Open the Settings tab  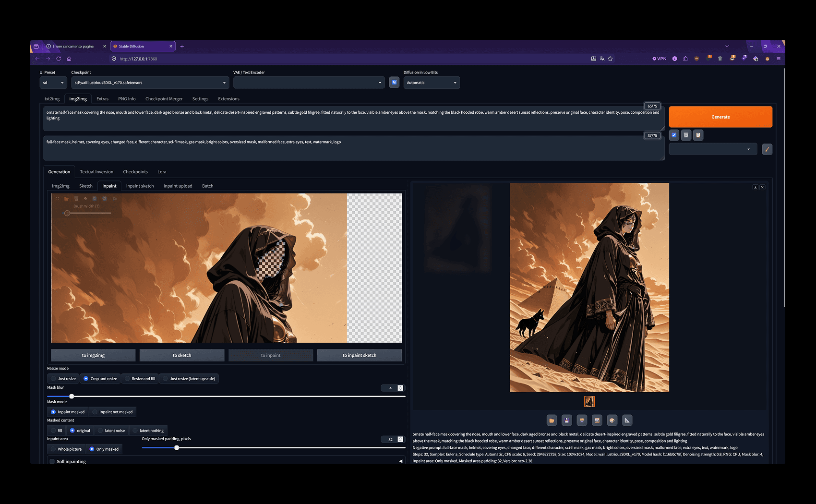pos(200,99)
